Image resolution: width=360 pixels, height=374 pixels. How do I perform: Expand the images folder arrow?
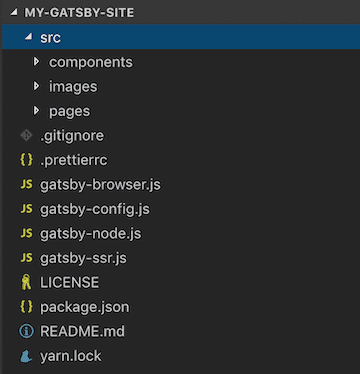pos(36,86)
